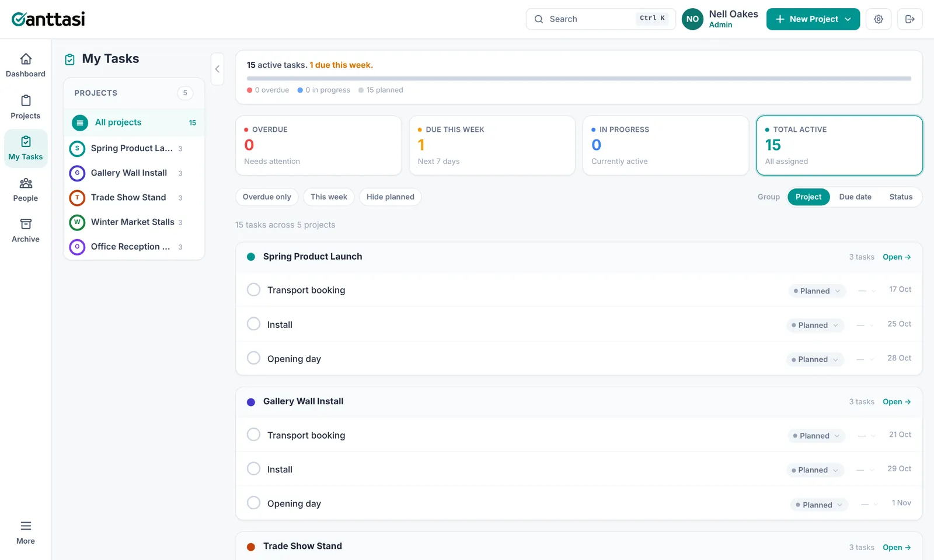Open status dropdown for 25 Oct task

click(x=815, y=325)
